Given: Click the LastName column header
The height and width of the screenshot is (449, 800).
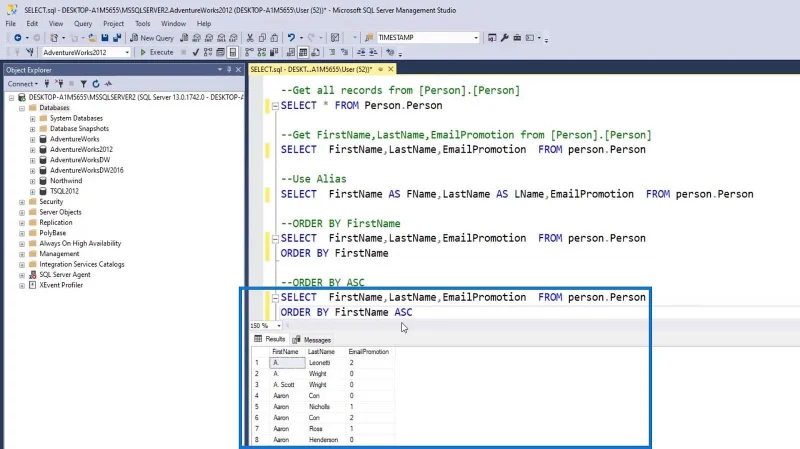Looking at the screenshot, I should pos(325,352).
